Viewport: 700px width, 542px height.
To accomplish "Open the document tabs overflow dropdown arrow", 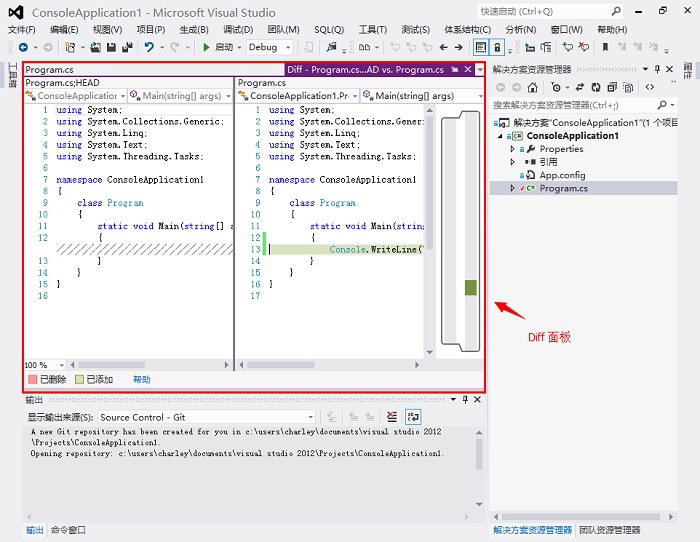I will [x=479, y=70].
